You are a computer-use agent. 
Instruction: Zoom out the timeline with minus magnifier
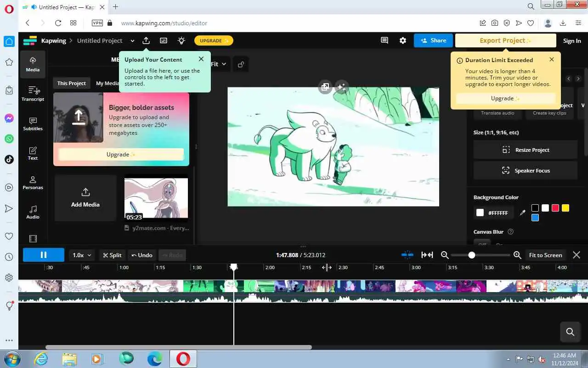coord(444,255)
